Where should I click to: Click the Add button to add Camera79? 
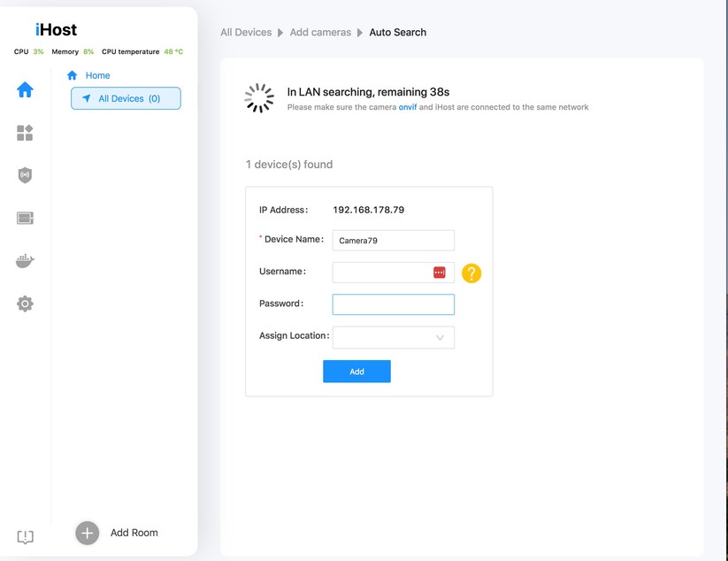pos(356,371)
